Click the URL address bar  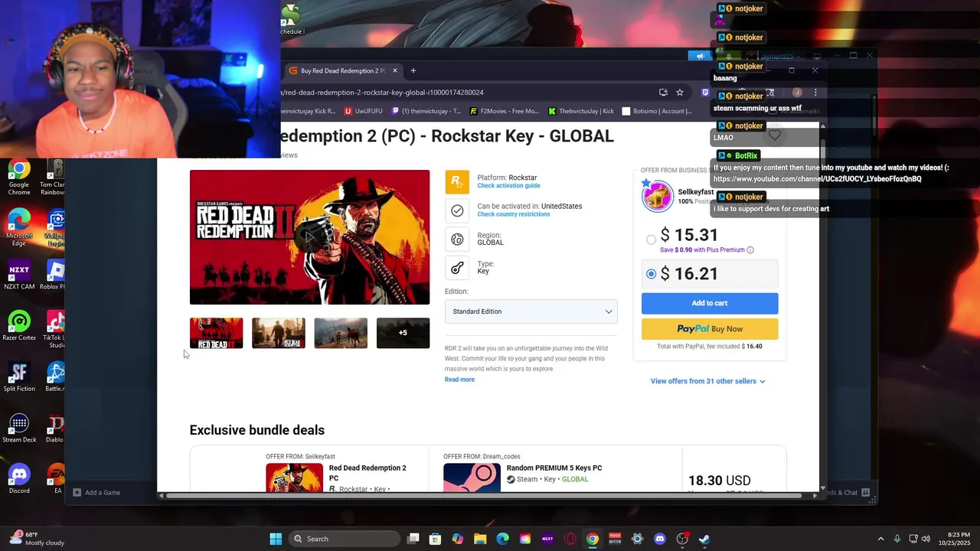tap(467, 93)
